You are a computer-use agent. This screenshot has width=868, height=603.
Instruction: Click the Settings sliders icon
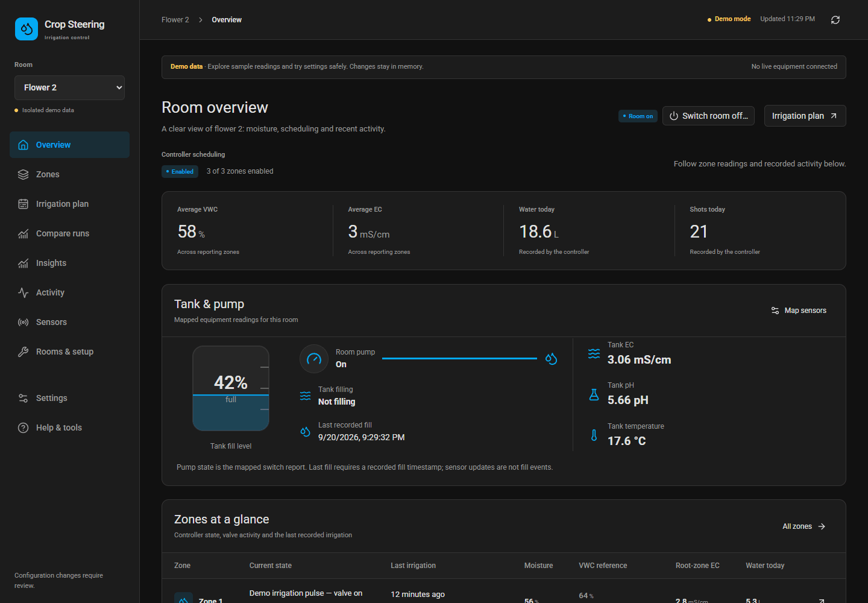coord(24,398)
